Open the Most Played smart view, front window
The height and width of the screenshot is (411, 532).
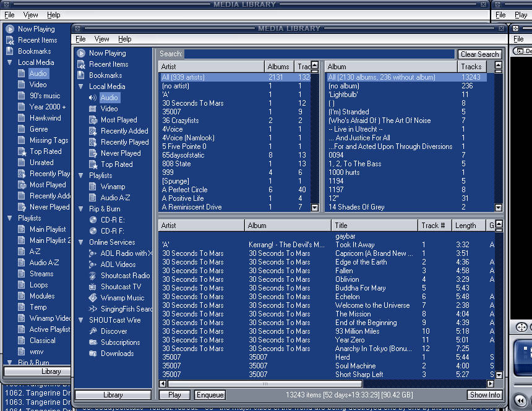pyautogui.click(x=119, y=120)
